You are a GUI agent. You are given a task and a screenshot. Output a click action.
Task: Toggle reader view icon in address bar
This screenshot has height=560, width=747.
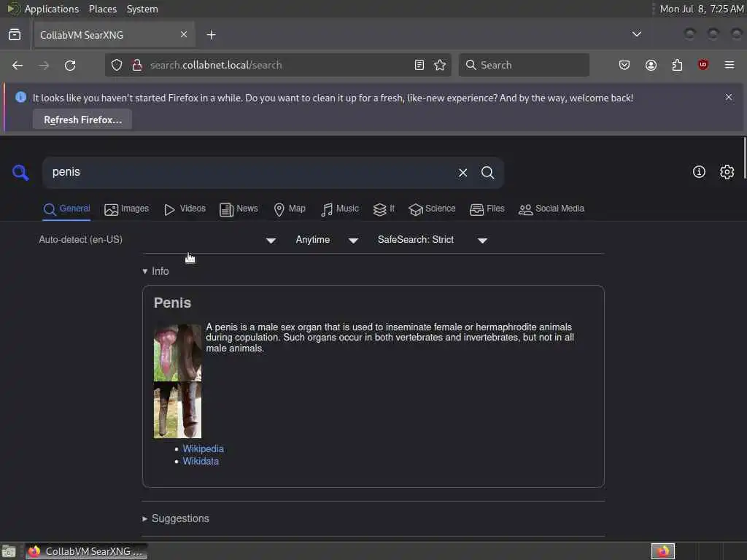coord(419,65)
